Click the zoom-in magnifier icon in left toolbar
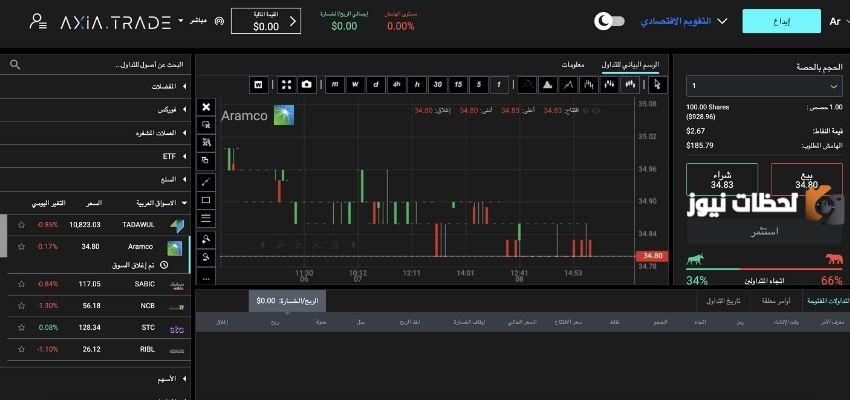 [206, 239]
